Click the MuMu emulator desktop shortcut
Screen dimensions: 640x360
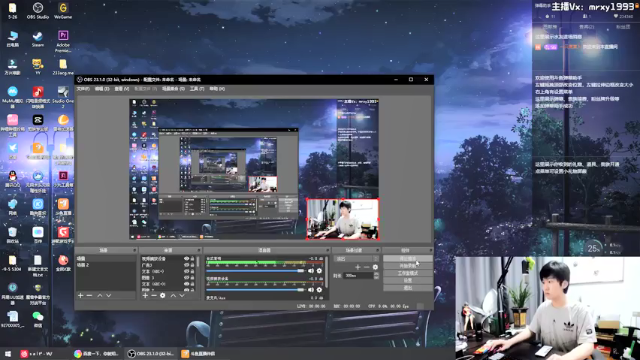13,97
